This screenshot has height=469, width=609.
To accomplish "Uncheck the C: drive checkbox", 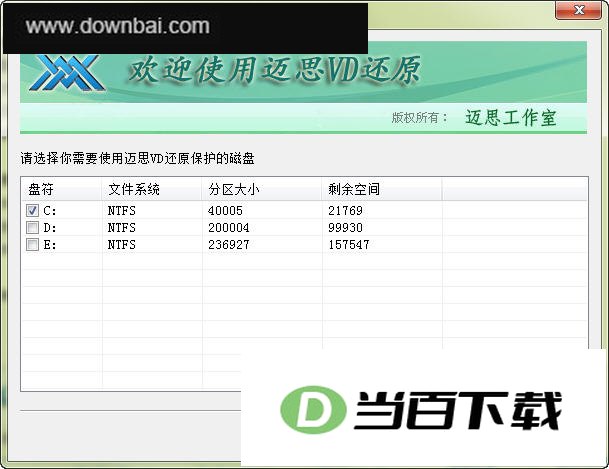I will [x=32, y=210].
